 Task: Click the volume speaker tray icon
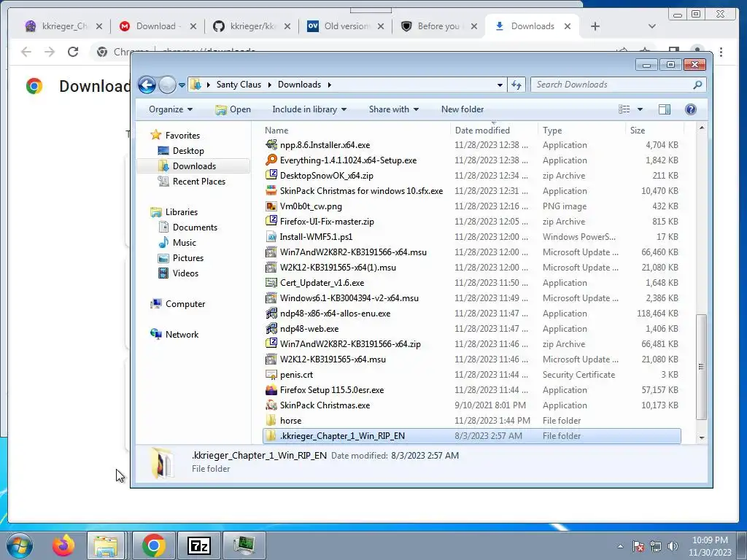673,546
